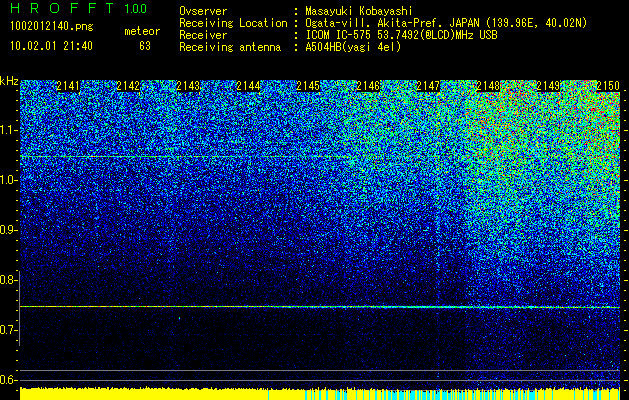629x400 pixels.
Task: Click the 1.1 kHz axis label
Action: (8, 130)
